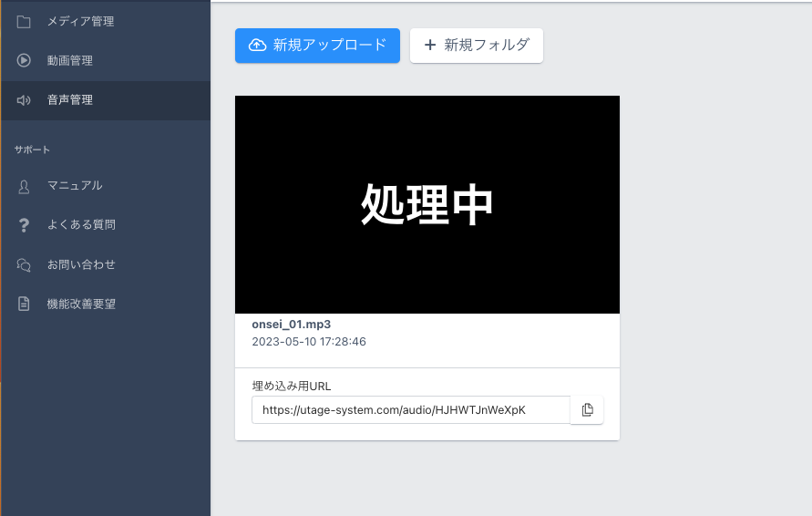Open the よくある質問 support link
Image resolution: width=812 pixels, height=516 pixels.
pyautogui.click(x=81, y=225)
